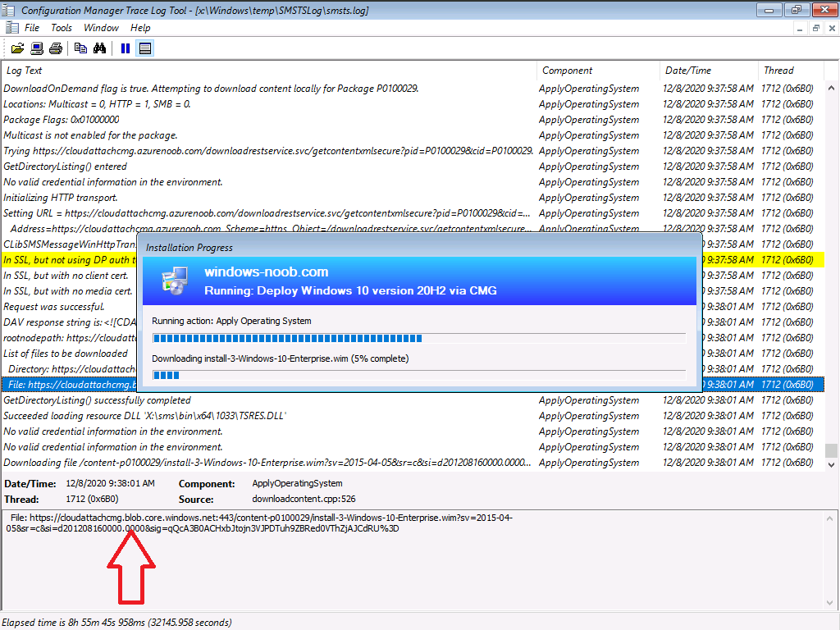The image size is (840, 630).
Task: Select 'In SSL, but with no client cert.' line
Action: tap(70, 276)
